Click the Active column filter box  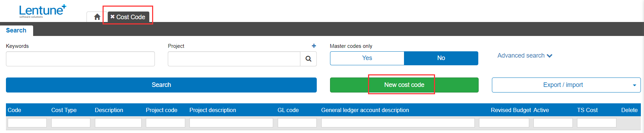tap(553, 123)
